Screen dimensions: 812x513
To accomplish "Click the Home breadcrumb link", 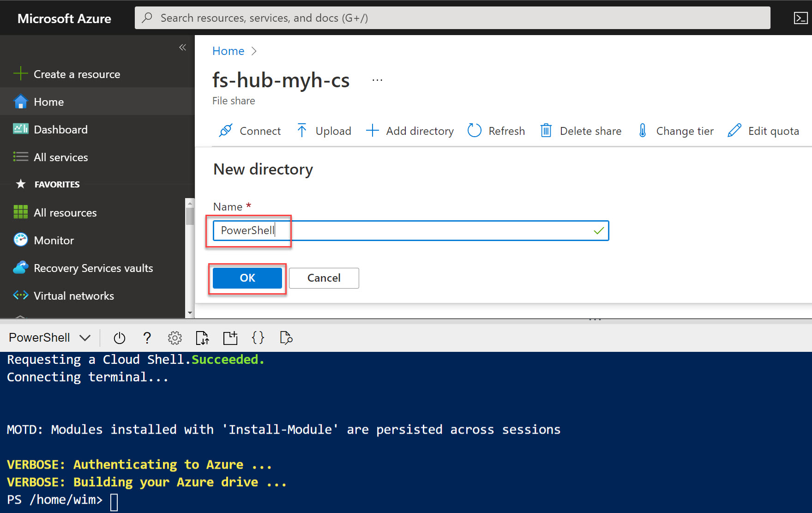I will 228,51.
